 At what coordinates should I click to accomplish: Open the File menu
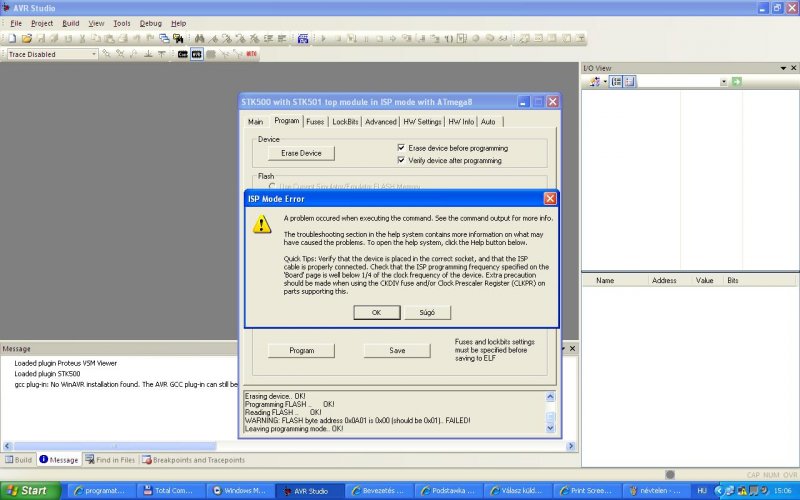click(16, 23)
